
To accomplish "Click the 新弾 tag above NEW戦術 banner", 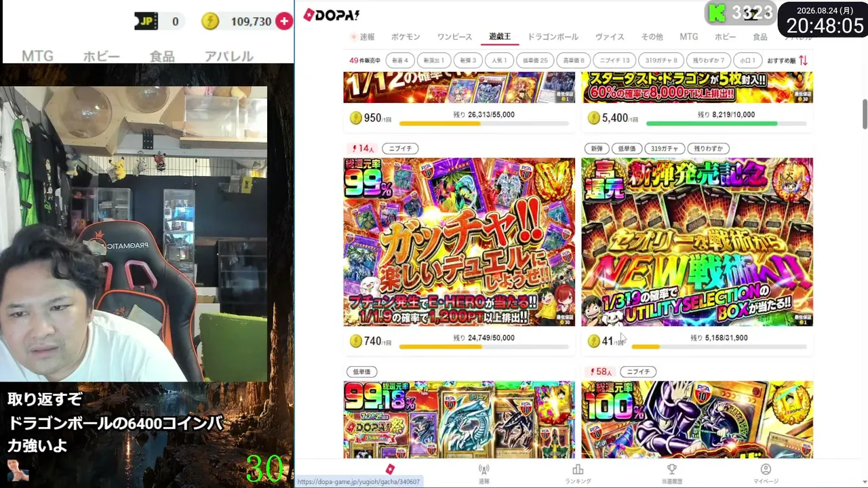I will pos(597,148).
